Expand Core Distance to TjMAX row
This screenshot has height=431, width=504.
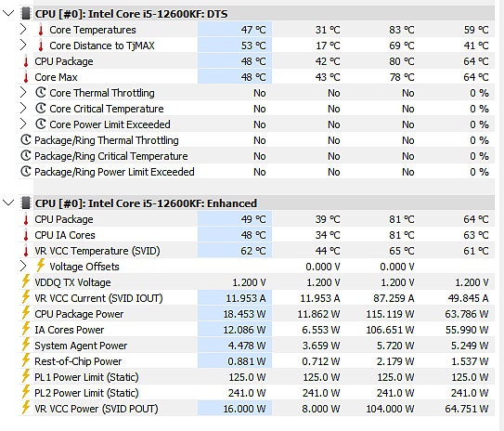(23, 46)
